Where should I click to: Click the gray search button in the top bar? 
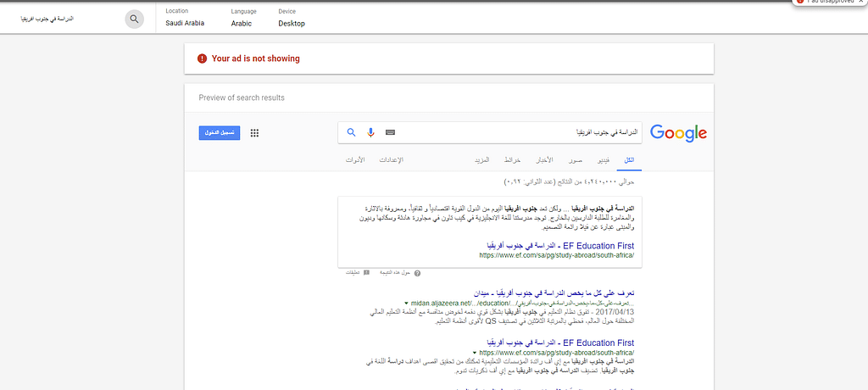click(134, 19)
